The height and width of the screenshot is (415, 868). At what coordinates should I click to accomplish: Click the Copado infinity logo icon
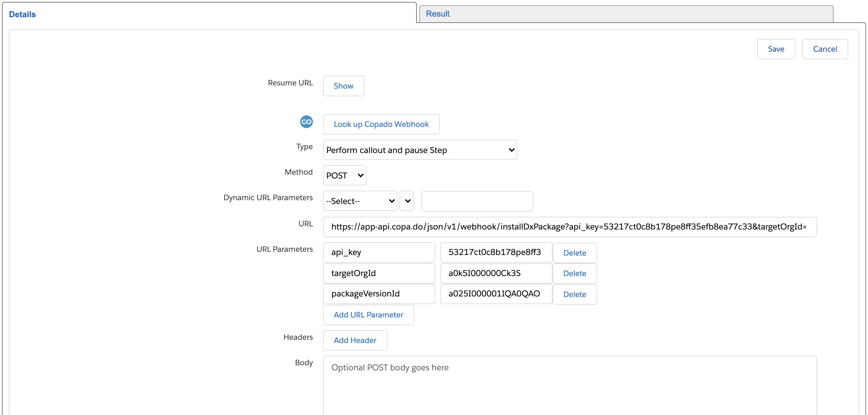(x=306, y=122)
